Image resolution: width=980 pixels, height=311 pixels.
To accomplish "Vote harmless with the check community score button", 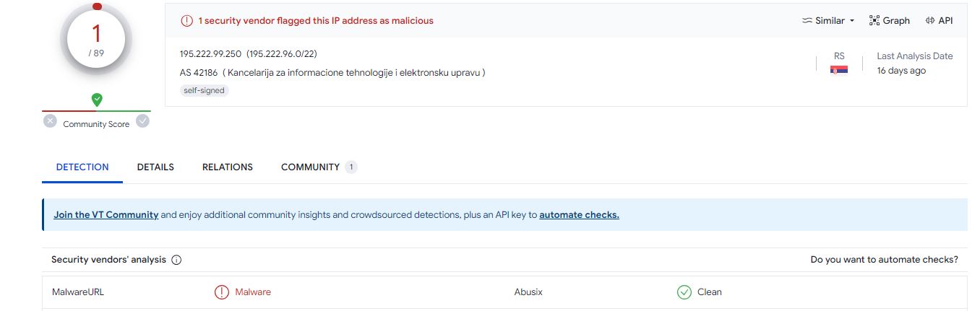I will click(143, 121).
